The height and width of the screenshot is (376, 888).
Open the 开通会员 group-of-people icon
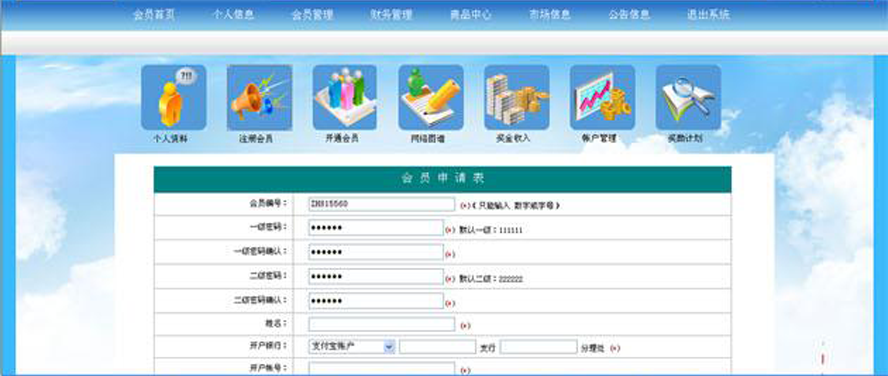click(345, 97)
